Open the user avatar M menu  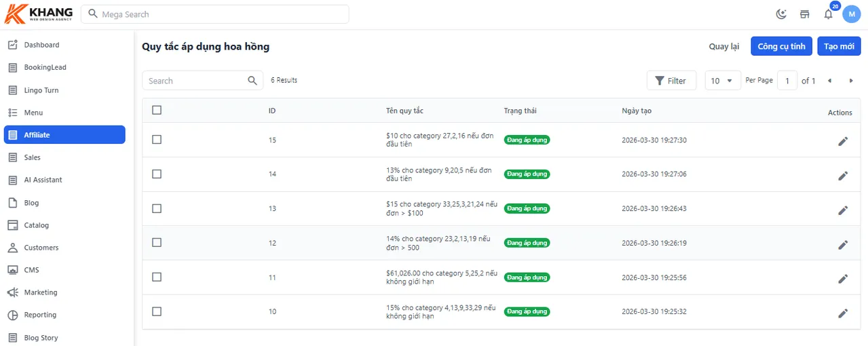[852, 14]
